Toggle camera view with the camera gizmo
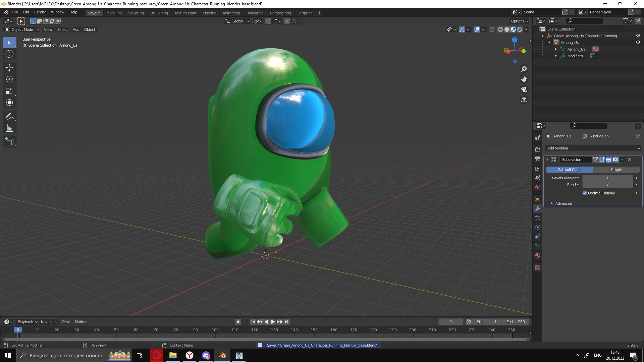The image size is (644, 362). coord(524,89)
